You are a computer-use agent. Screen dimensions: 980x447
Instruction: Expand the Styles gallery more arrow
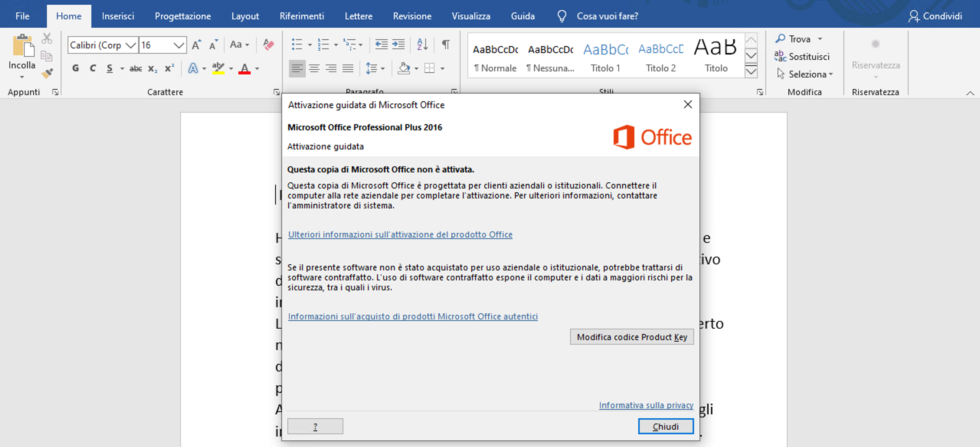point(751,72)
